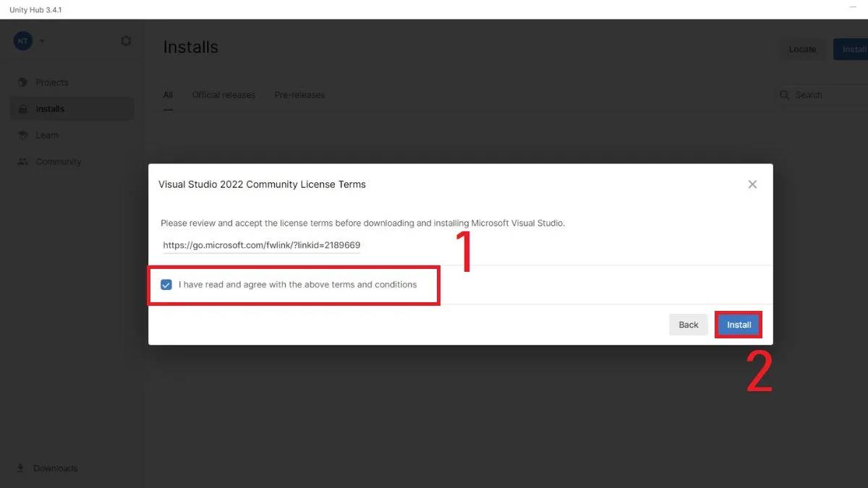Open the Pre-releases tab
868x488 pixels.
[299, 95]
